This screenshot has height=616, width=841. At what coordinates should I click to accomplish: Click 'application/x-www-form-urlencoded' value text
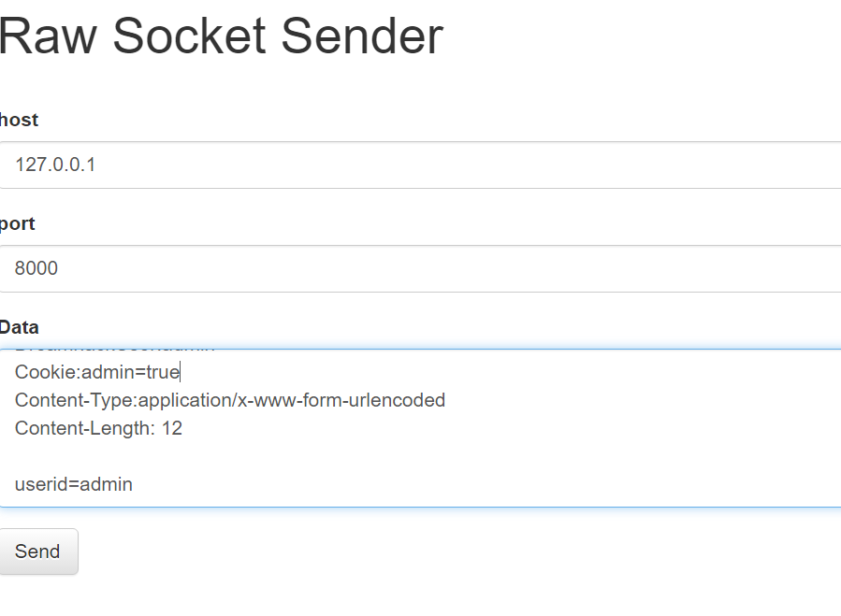tap(292, 400)
